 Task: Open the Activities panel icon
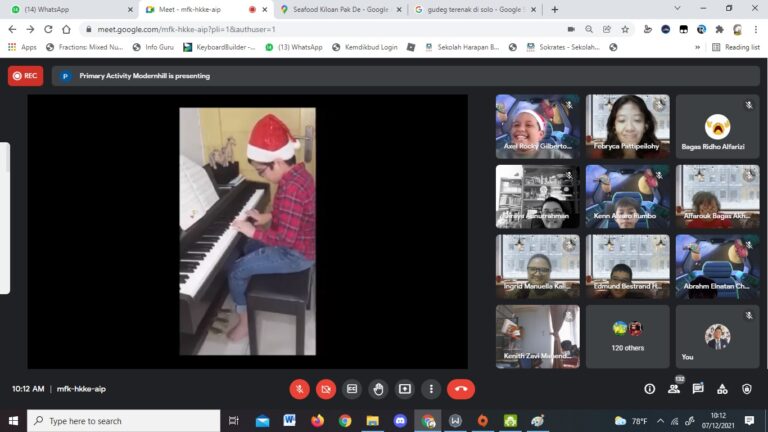[722, 389]
